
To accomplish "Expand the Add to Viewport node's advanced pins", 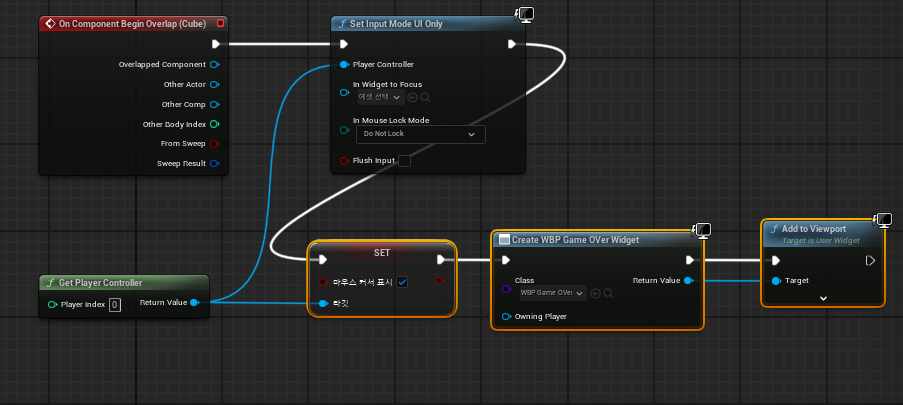I will [x=824, y=298].
